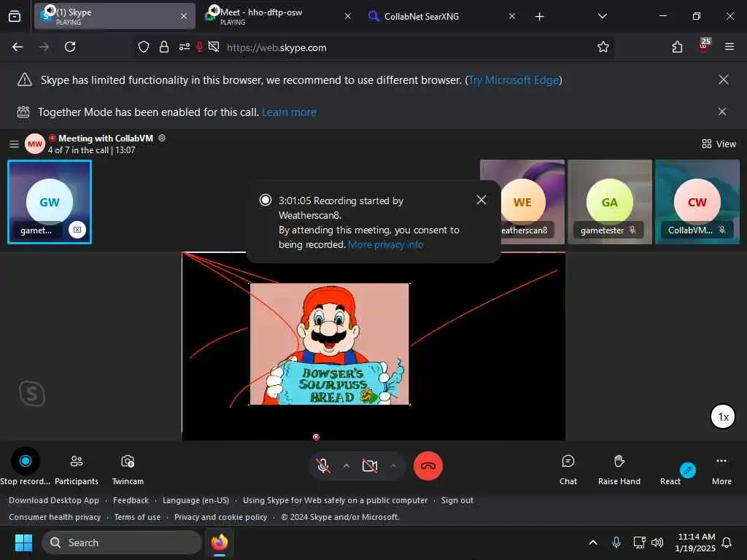Click the taskbar Search box
The image size is (747, 560).
click(122, 542)
